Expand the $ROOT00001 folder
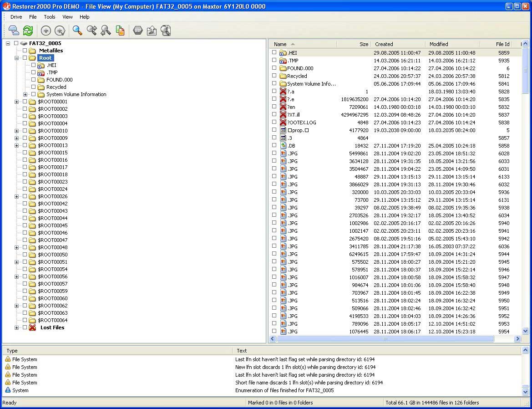Viewport: 532px width, 409px height. (16, 102)
